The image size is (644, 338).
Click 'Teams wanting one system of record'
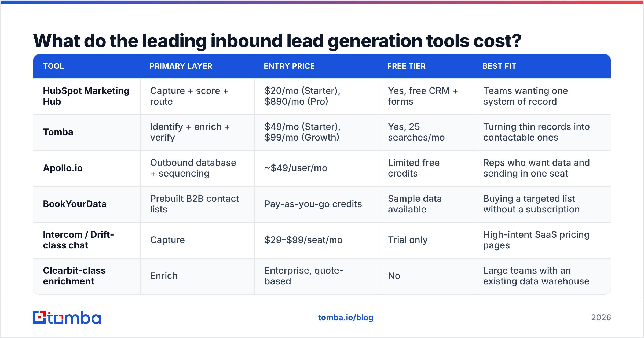tap(542, 96)
